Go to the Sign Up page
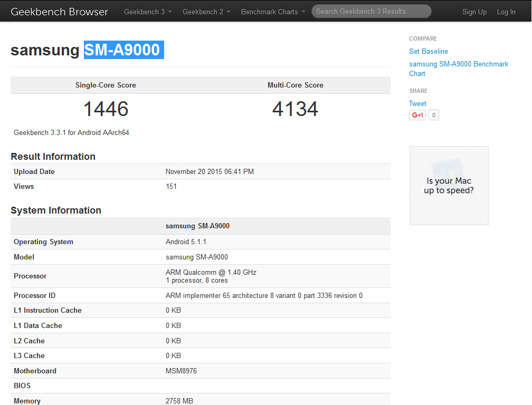This screenshot has width=532, height=405. pyautogui.click(x=474, y=12)
